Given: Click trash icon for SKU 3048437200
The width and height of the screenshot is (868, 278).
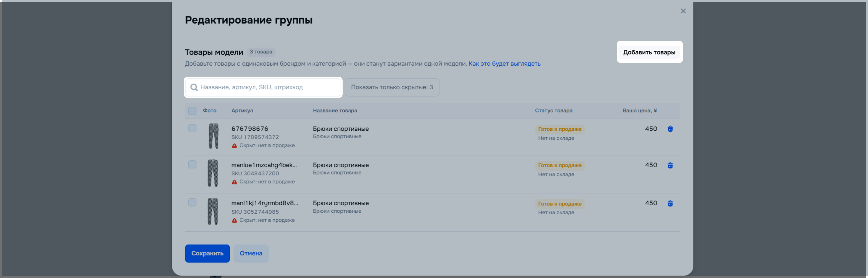Looking at the screenshot, I should (x=670, y=165).
